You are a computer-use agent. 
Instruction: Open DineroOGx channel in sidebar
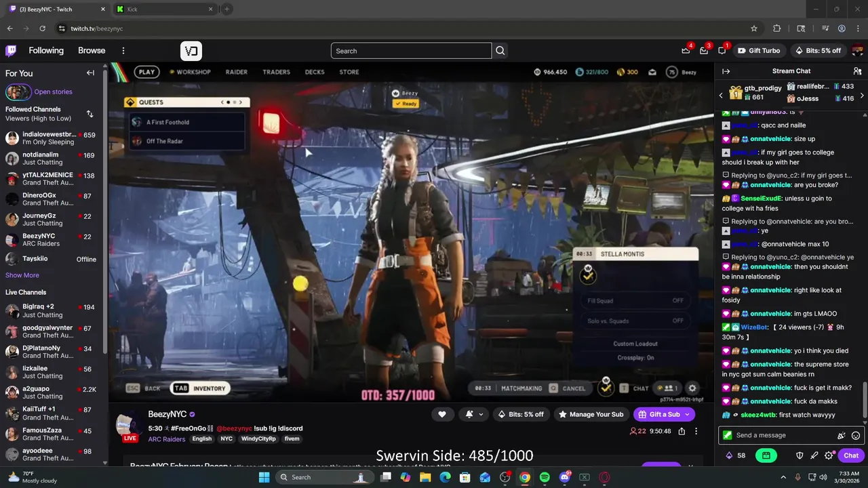pos(52,199)
